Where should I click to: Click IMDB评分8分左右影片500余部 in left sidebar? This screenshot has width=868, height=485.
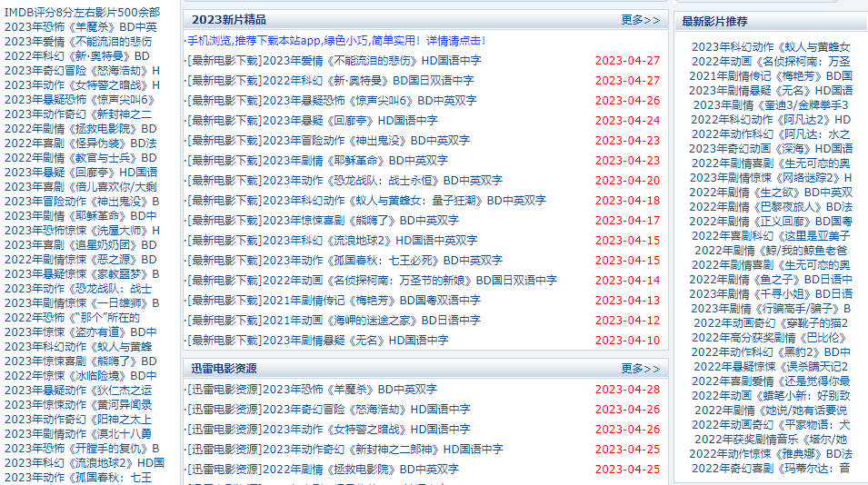(82, 12)
